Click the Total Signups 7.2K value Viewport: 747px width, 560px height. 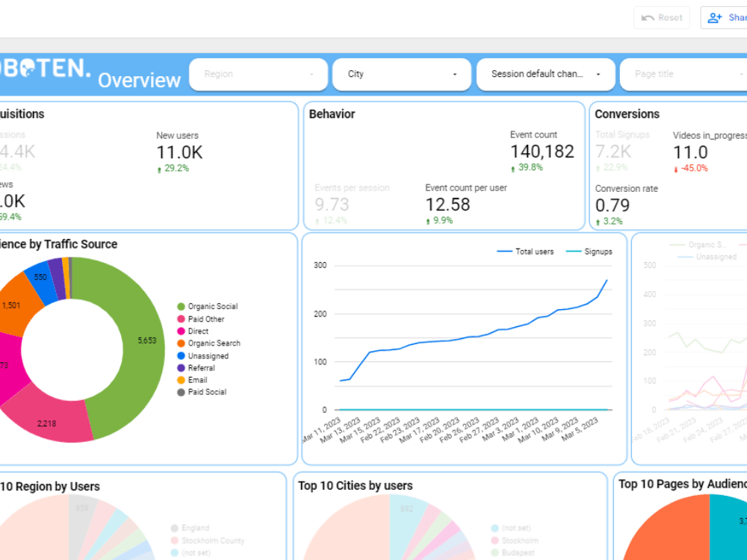[x=613, y=152]
